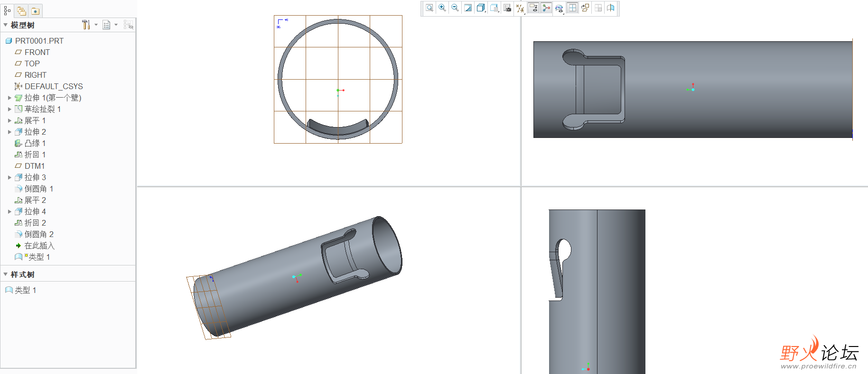This screenshot has width=868, height=374.
Task: Switch to the Favorites folder tab
Action: [35, 11]
